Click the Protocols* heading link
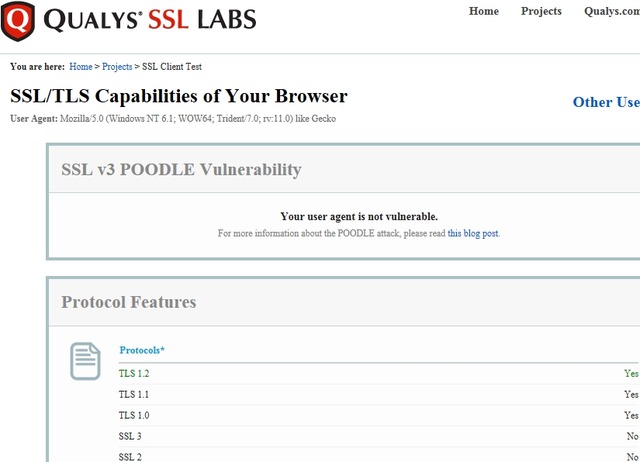Viewport: 640px width, 462px height. (x=142, y=350)
